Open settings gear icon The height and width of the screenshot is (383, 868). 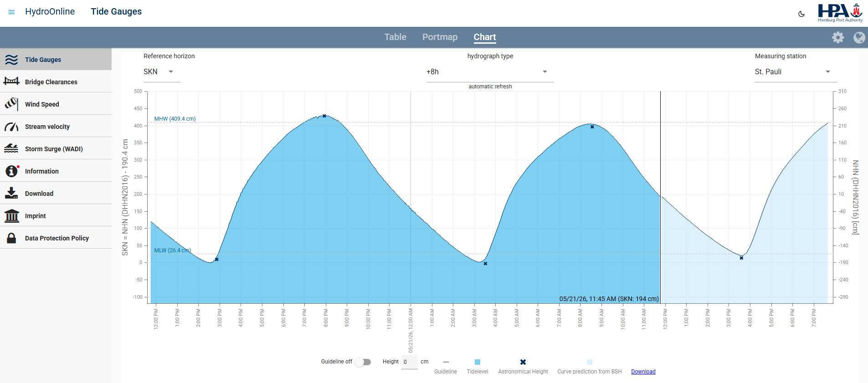click(838, 37)
